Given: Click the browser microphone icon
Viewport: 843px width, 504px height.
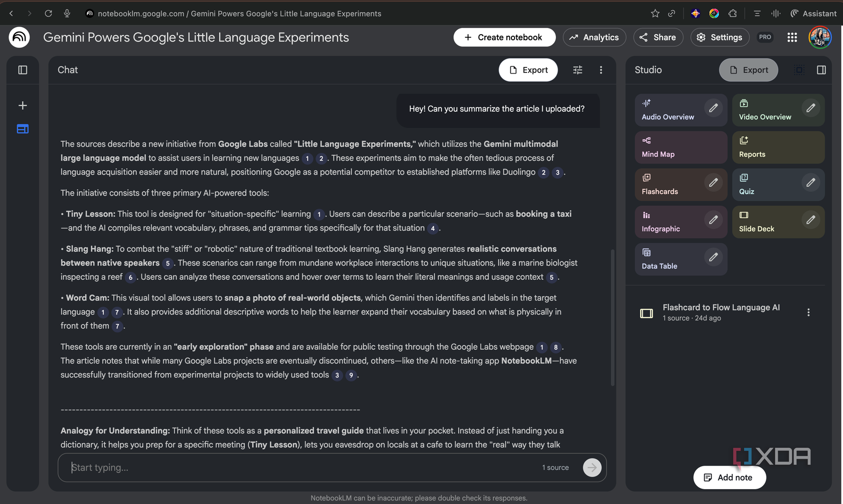Looking at the screenshot, I should pyautogui.click(x=67, y=14).
